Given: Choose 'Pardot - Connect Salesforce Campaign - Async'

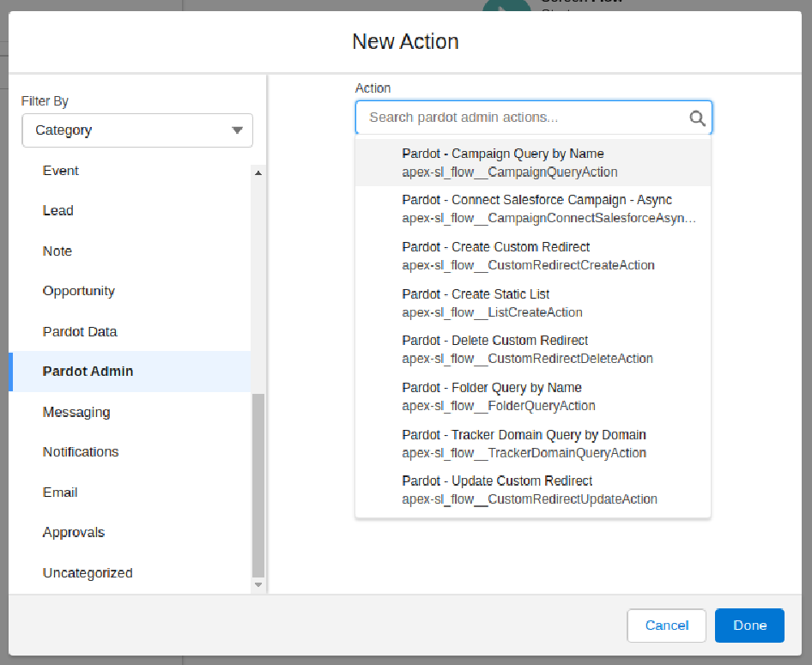Looking at the screenshot, I should click(x=534, y=208).
